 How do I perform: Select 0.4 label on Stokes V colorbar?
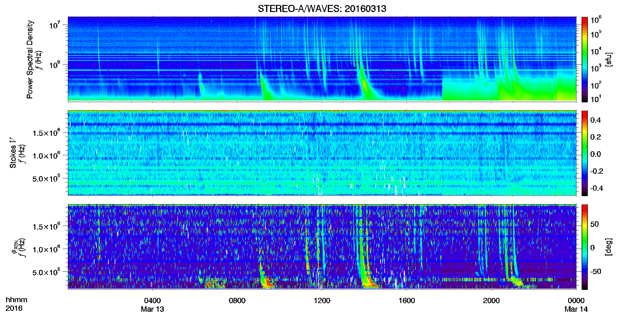(595, 120)
